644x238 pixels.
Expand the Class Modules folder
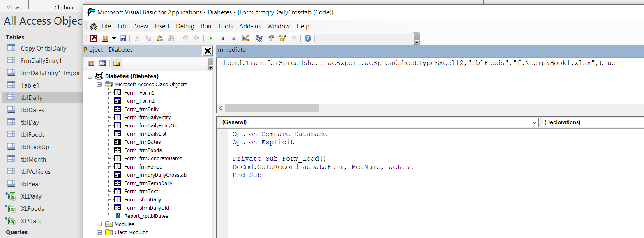coord(99,232)
